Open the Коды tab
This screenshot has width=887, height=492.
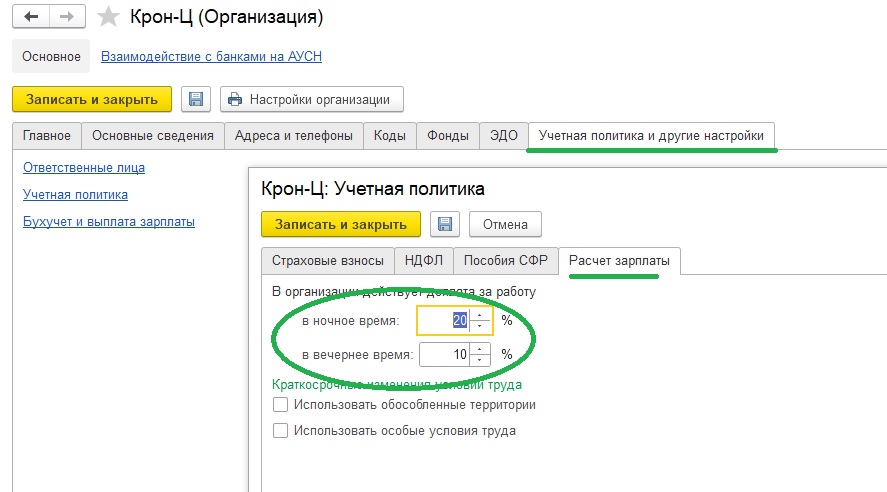coord(390,136)
